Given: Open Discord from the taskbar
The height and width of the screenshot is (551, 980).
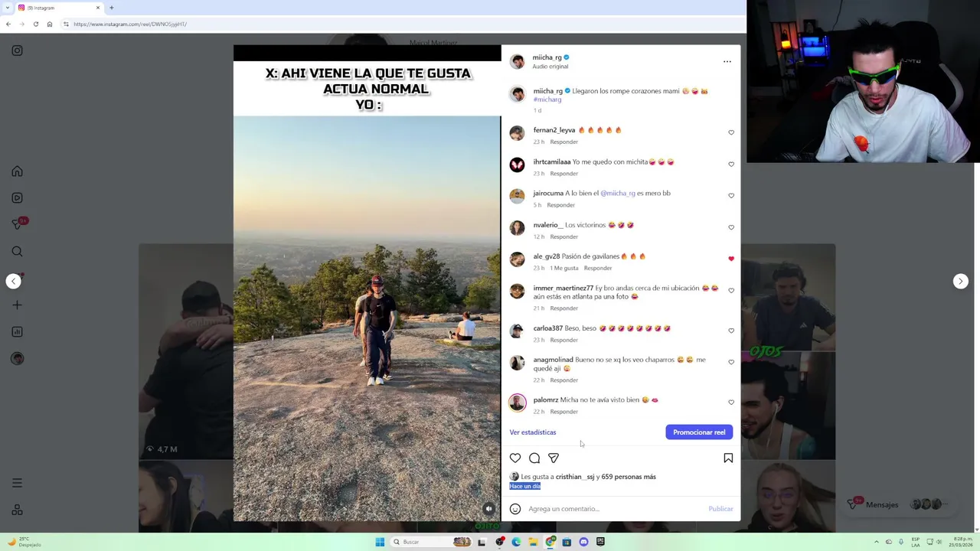Looking at the screenshot, I should tap(583, 542).
